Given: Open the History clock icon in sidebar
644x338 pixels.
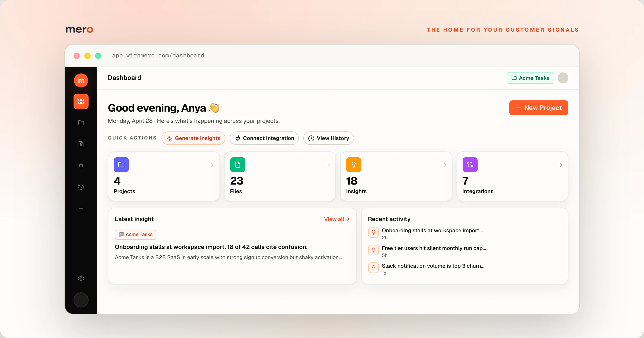Looking at the screenshot, I should point(81,187).
